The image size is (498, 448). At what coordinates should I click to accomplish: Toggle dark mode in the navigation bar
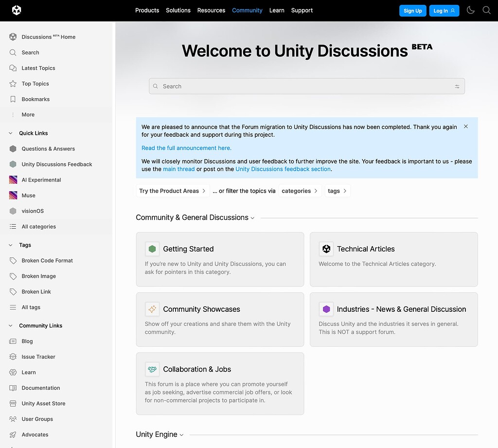470,10
